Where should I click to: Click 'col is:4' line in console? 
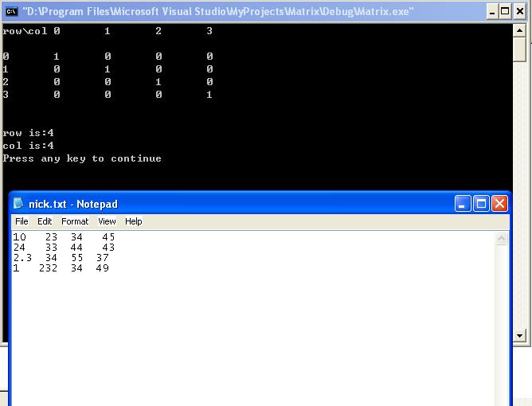(28, 146)
